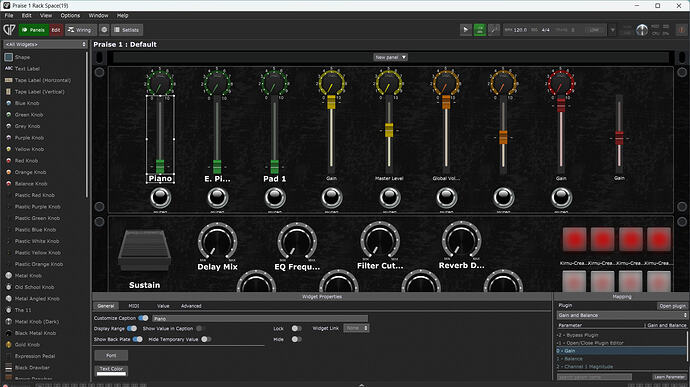This screenshot has width=690, height=387.
Task: Toggle the Hide widget switch
Action: (297, 339)
